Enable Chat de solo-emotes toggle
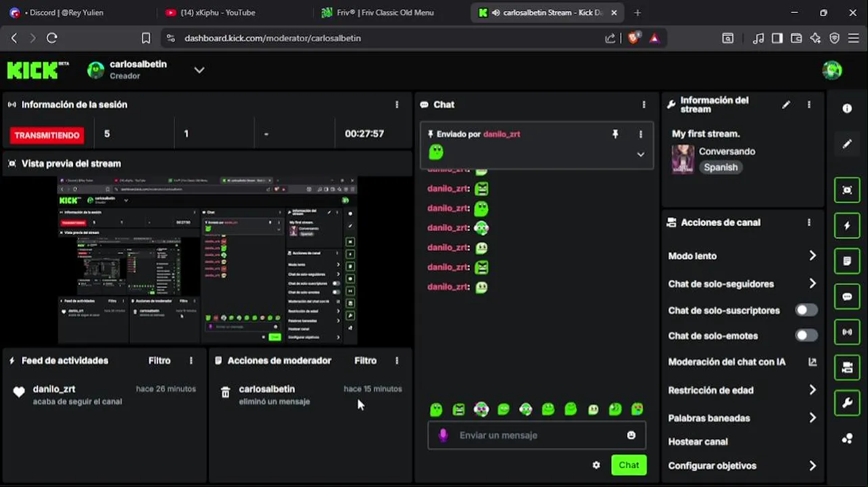 806,335
